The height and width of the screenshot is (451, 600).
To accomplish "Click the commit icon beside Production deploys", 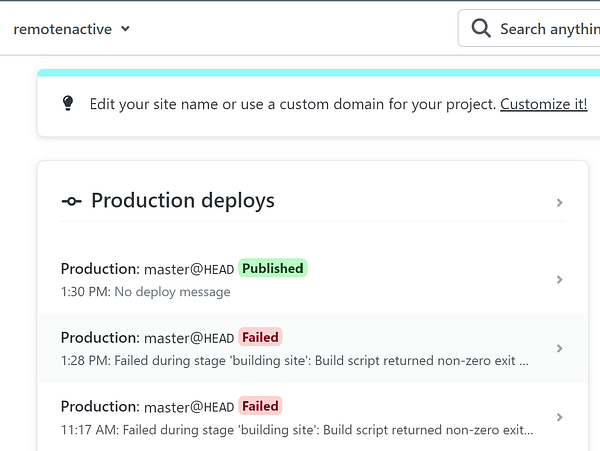I will [x=71, y=201].
